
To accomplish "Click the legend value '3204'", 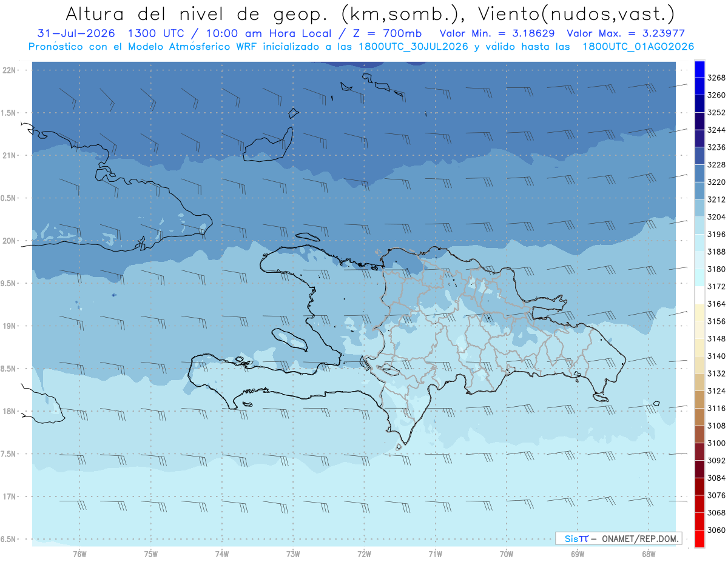I will point(716,217).
